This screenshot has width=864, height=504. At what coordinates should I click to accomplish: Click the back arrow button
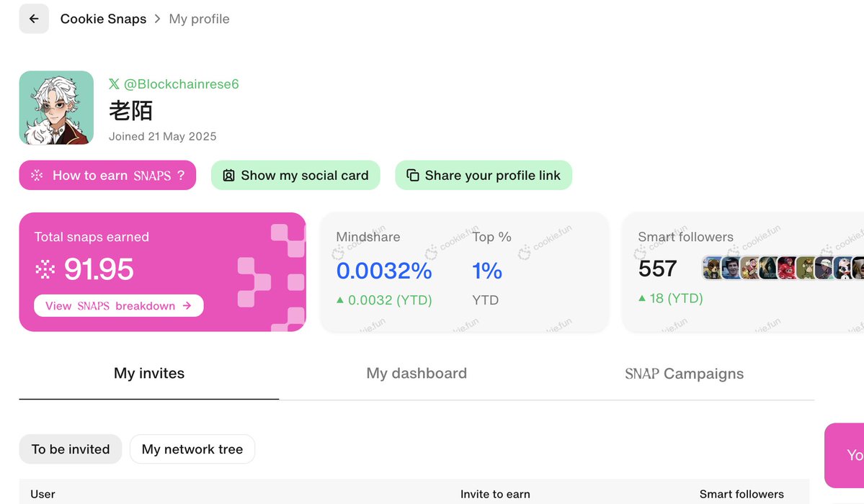pos(34,19)
